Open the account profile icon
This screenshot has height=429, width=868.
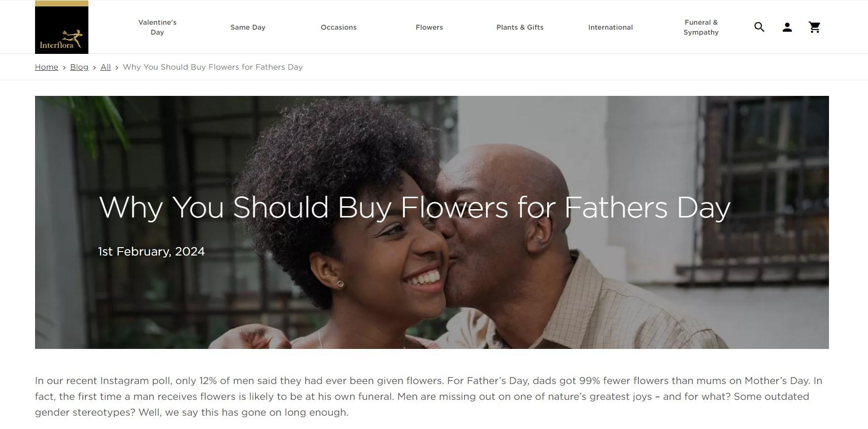(787, 27)
